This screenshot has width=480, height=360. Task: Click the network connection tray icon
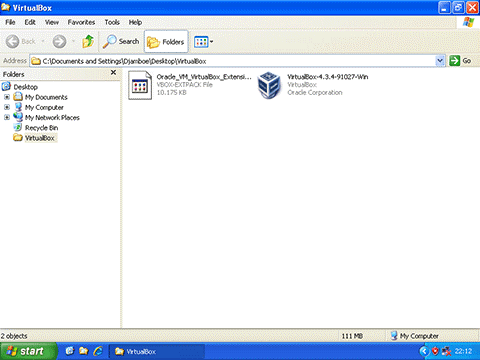click(x=446, y=351)
